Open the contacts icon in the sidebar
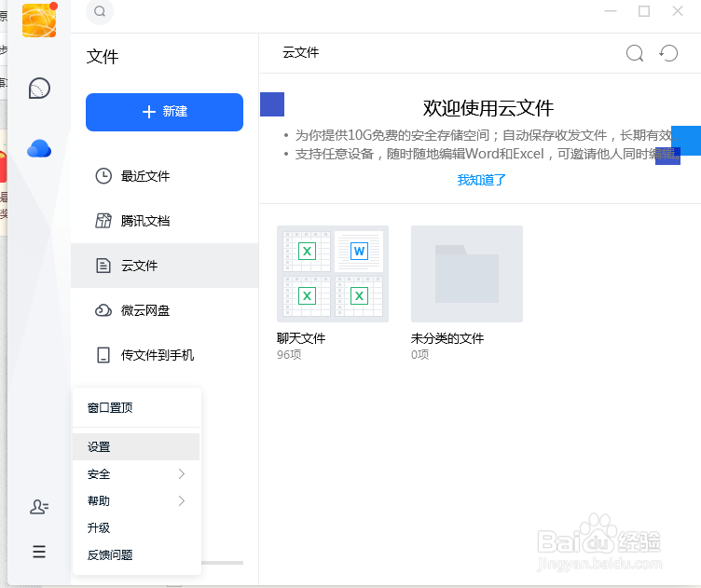The width and height of the screenshot is (701, 588). coord(39,507)
